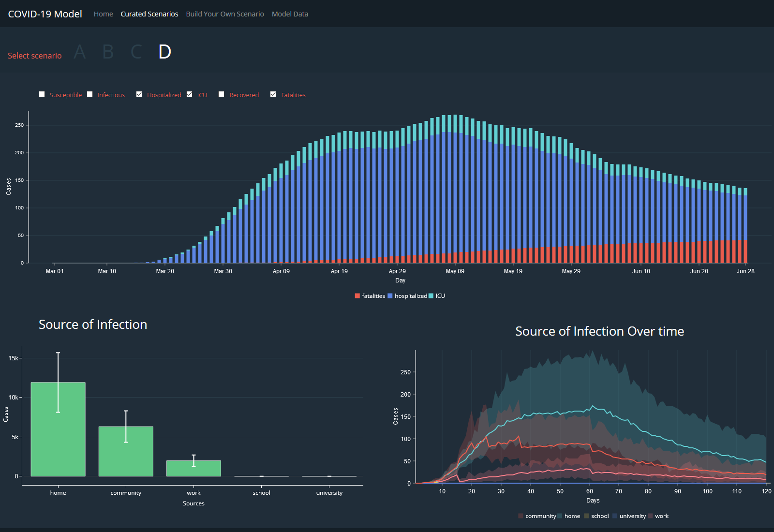Select scenario D
774x532 pixels.
click(x=164, y=52)
